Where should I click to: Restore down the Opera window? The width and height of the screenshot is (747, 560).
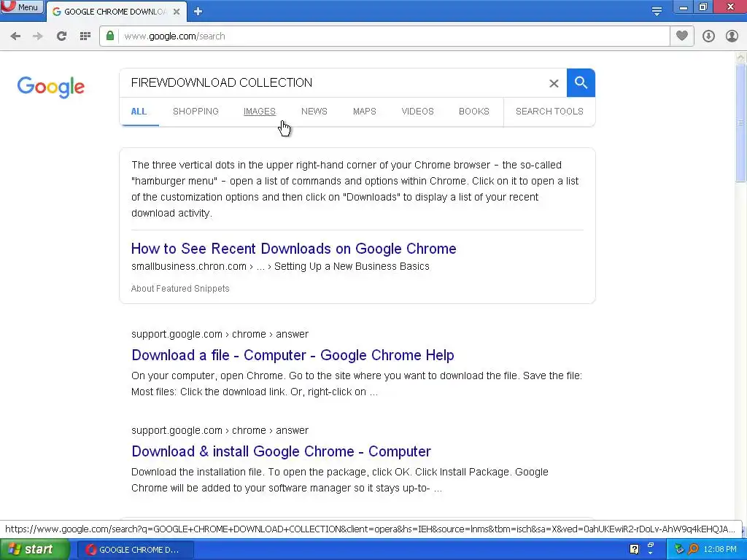point(703,7)
